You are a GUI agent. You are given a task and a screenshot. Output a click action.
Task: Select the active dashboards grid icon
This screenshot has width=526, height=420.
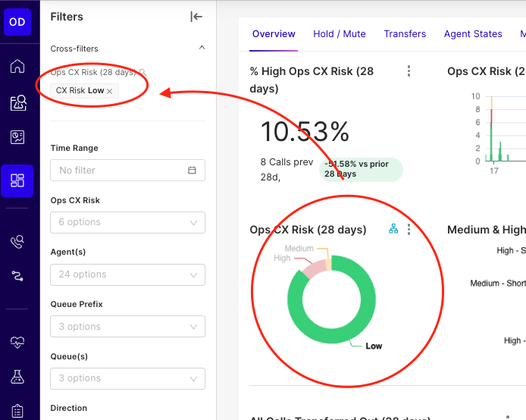click(17, 180)
